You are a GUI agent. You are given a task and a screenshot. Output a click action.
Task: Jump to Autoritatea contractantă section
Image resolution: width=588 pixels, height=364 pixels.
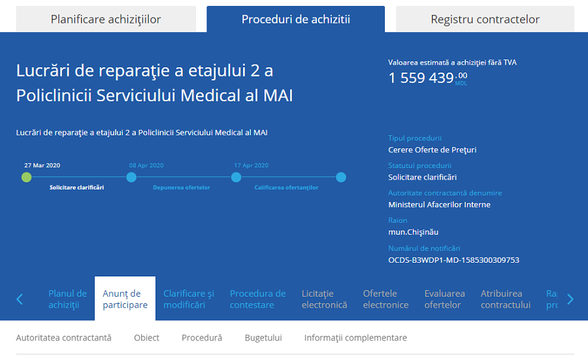pyautogui.click(x=64, y=338)
